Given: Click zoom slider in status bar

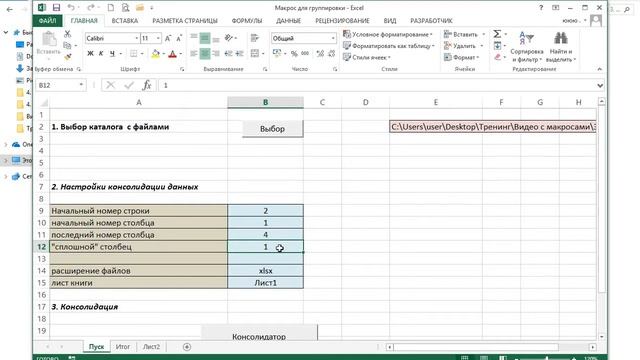Looking at the screenshot, I should pos(546,358).
